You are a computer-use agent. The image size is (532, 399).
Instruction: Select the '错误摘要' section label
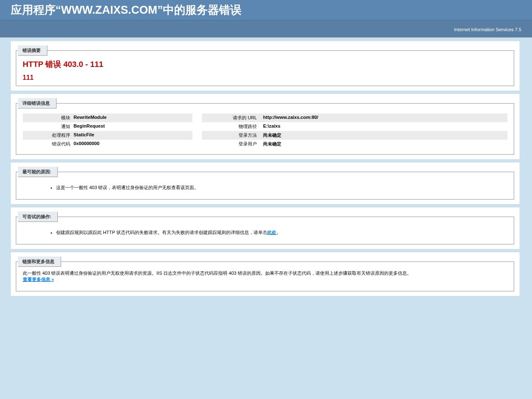(32, 51)
